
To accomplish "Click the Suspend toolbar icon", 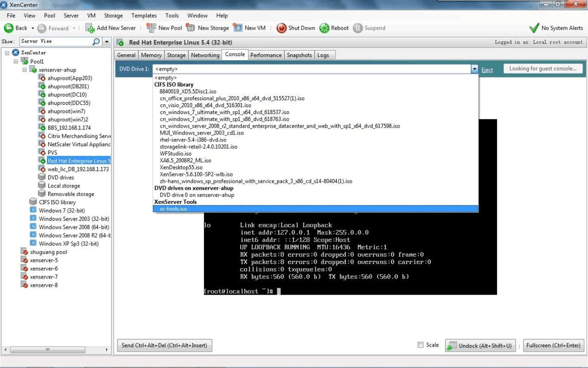I will 358,28.
